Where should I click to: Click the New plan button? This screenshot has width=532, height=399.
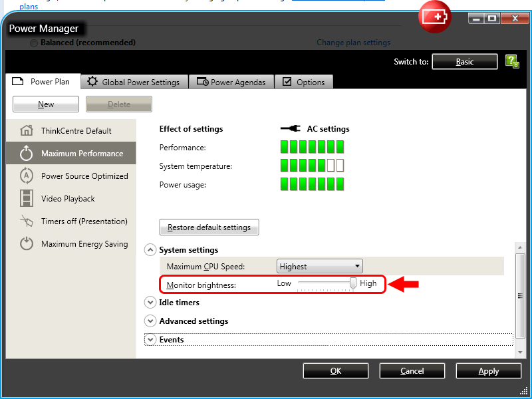tap(46, 104)
